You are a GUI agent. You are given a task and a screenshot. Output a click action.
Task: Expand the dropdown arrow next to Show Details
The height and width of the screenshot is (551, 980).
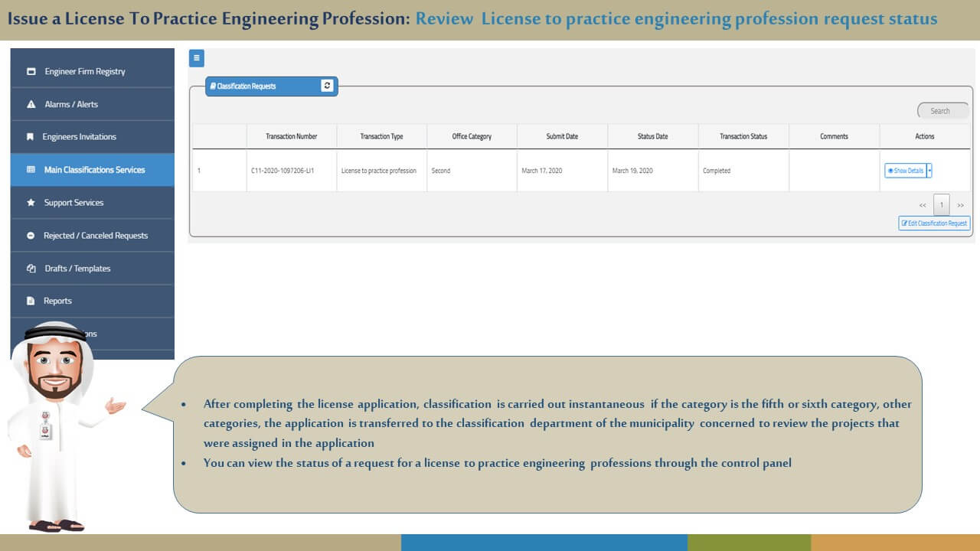(929, 171)
